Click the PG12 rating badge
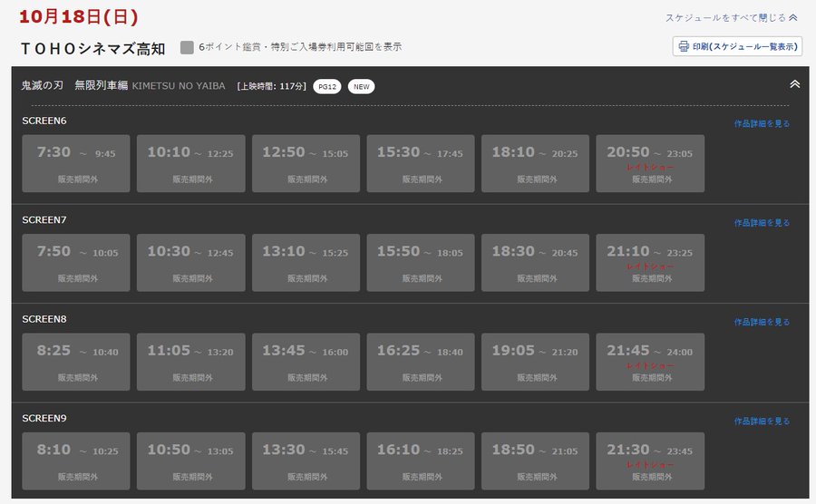The width and height of the screenshot is (816, 504). point(326,87)
